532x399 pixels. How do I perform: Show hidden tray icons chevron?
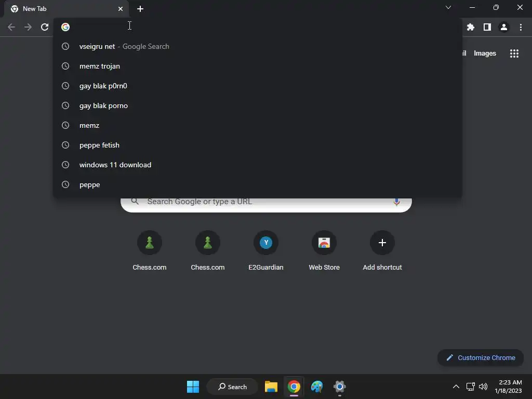[456, 387]
